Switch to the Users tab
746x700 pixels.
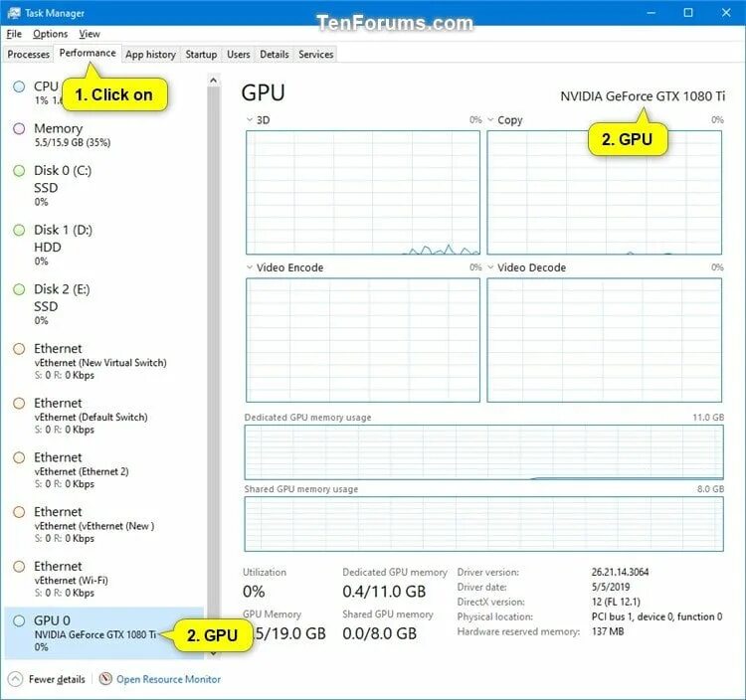click(239, 55)
